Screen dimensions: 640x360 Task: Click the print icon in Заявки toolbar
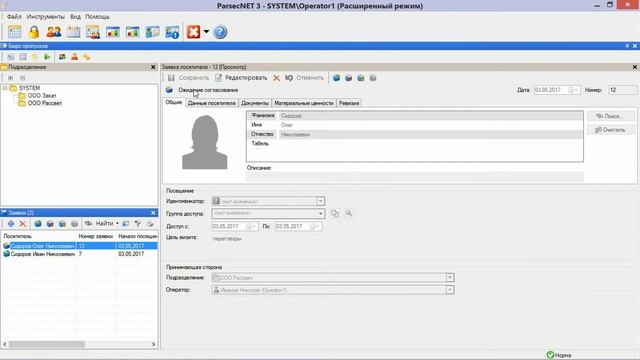click(150, 224)
